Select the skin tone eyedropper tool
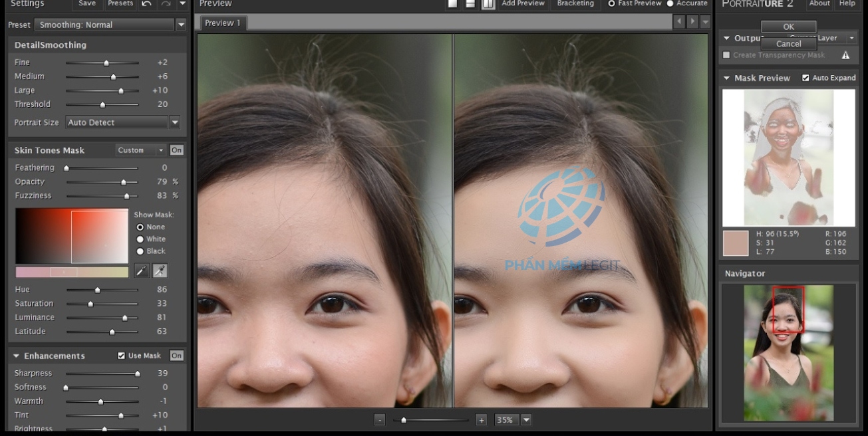Screen dimensions: 868x436 point(141,271)
